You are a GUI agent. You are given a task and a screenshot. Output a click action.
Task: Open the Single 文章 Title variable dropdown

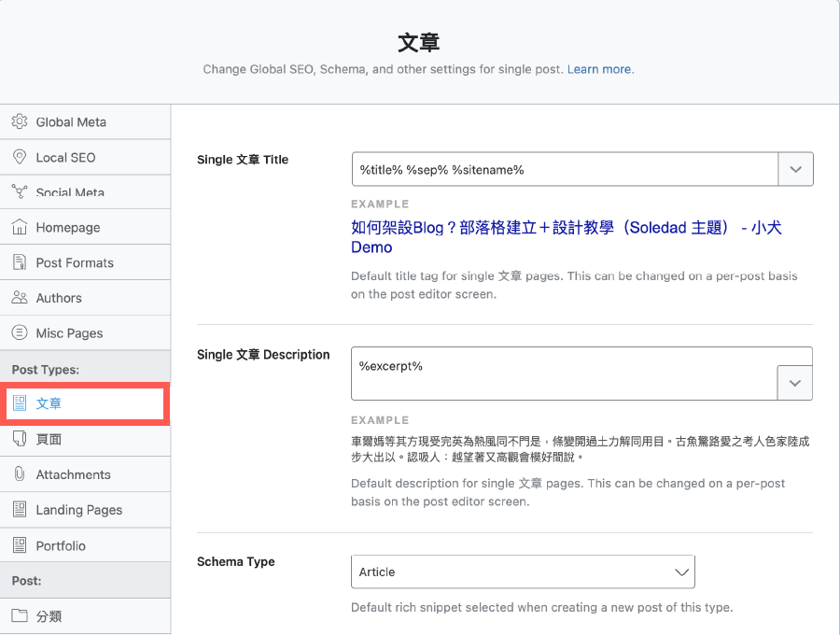[x=795, y=169]
